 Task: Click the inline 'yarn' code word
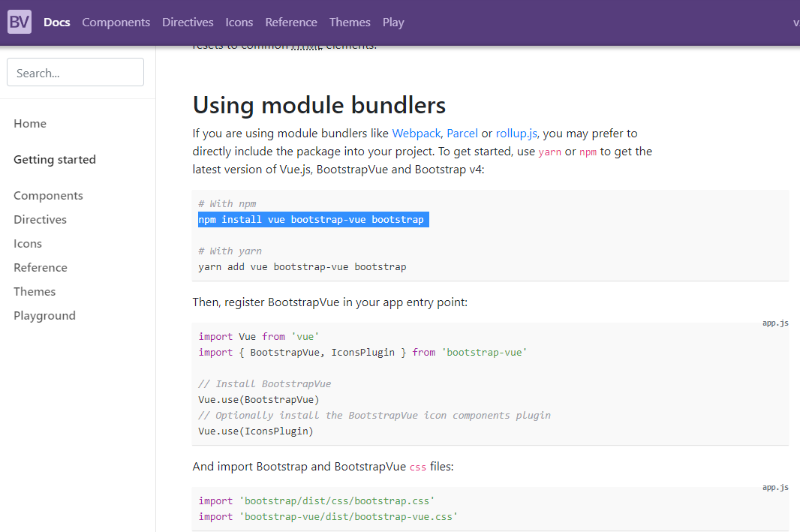tap(549, 152)
